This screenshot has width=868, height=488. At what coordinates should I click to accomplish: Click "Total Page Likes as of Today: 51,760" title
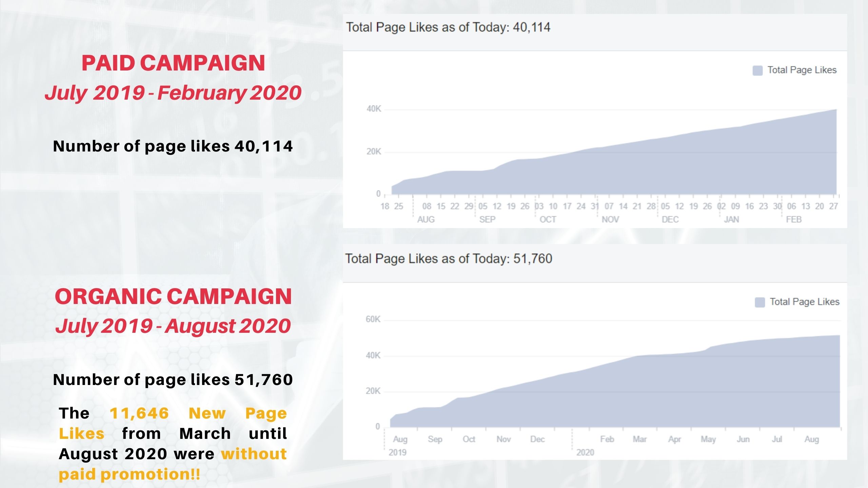449,259
